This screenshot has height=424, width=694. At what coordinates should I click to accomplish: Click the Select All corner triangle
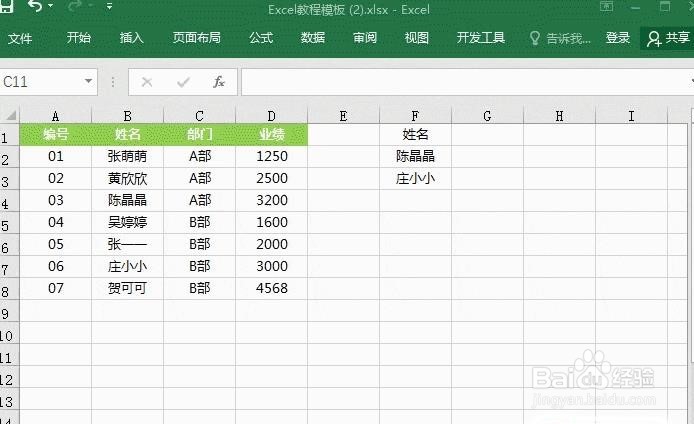tap(10, 116)
